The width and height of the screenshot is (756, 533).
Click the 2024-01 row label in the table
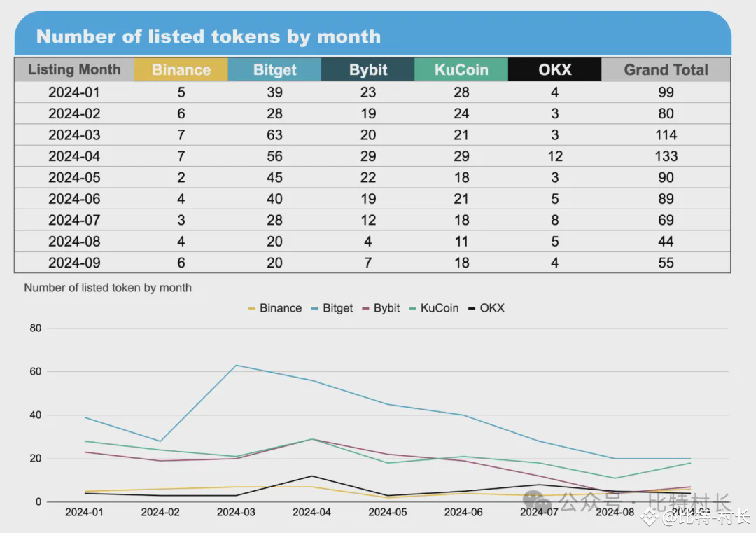point(74,92)
